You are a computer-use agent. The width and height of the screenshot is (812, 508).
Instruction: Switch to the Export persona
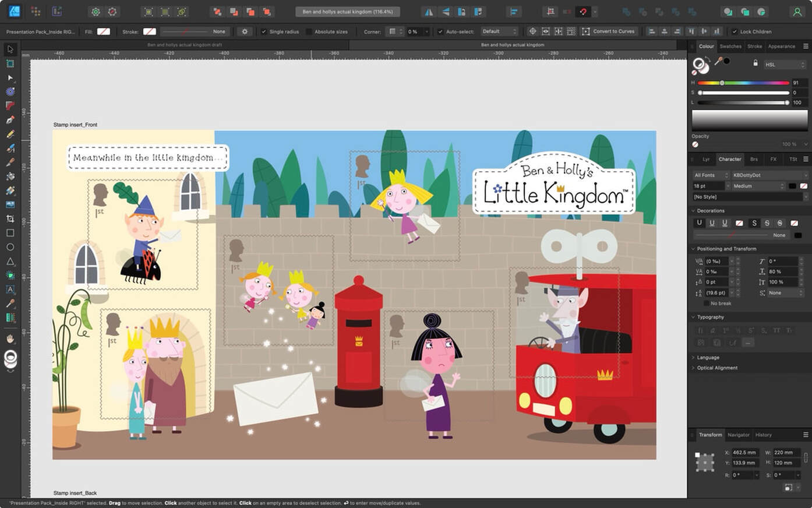[x=57, y=12]
